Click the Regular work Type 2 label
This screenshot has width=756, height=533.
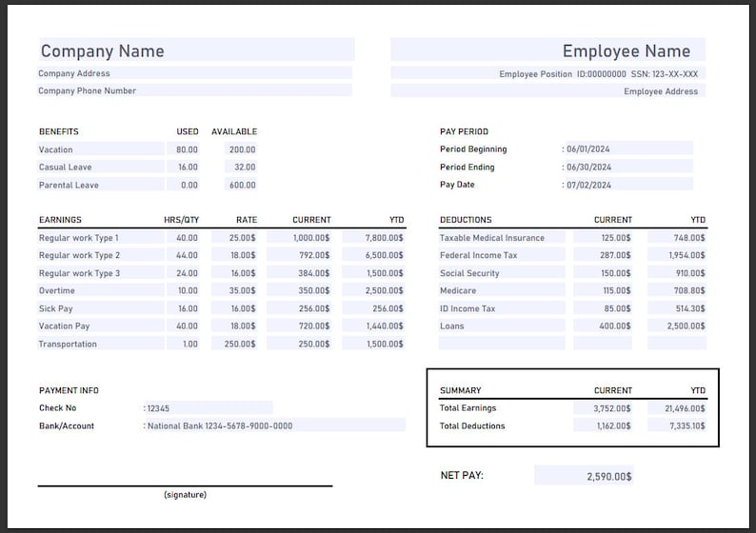pos(79,255)
